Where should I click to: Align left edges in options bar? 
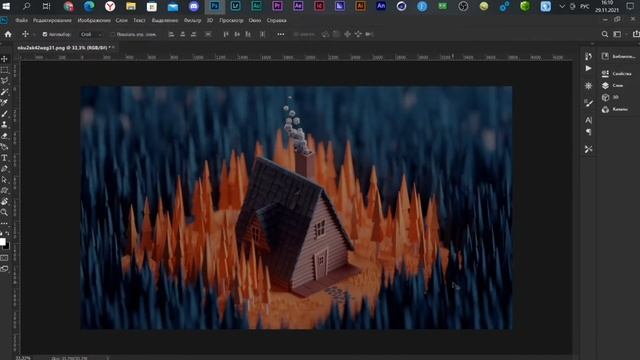point(171,34)
